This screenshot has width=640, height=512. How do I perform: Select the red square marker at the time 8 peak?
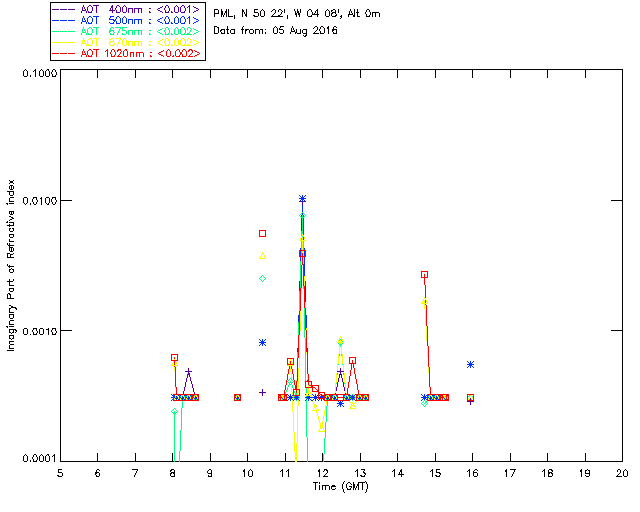pyautogui.click(x=174, y=358)
